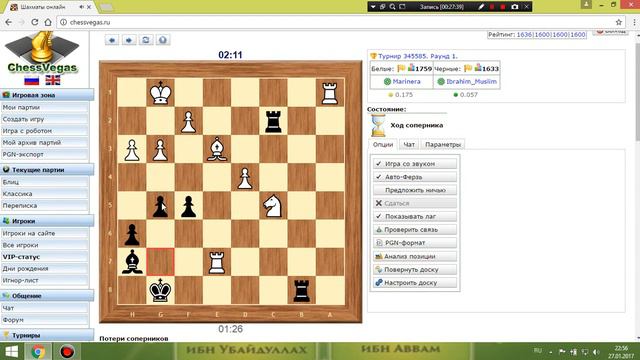Open 'VIP-статус' in sidebar
Viewport: 640px width, 360px height.
pyautogui.click(x=44, y=257)
